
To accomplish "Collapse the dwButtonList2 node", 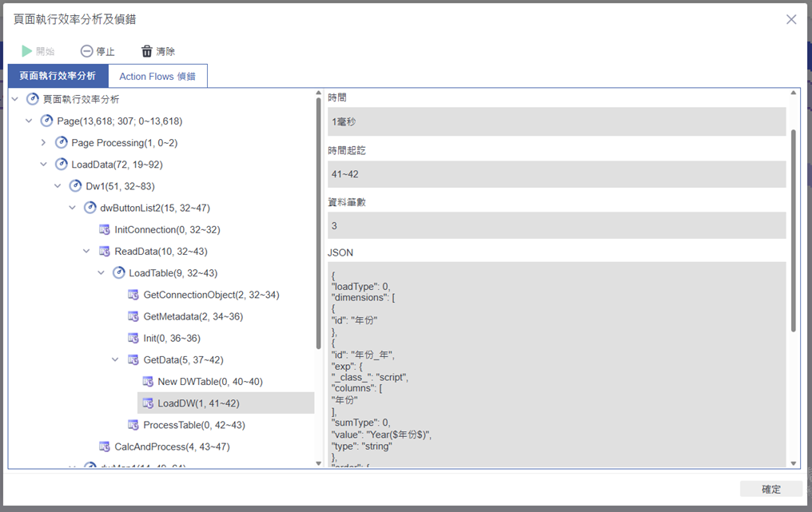I will pos(73,208).
